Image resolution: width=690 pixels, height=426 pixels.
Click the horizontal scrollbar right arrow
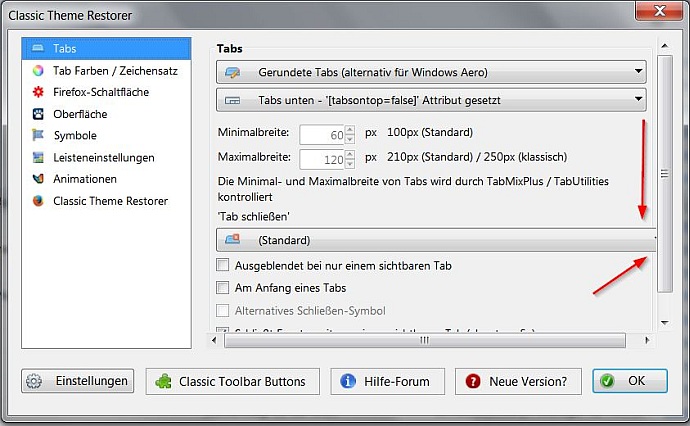click(x=647, y=340)
